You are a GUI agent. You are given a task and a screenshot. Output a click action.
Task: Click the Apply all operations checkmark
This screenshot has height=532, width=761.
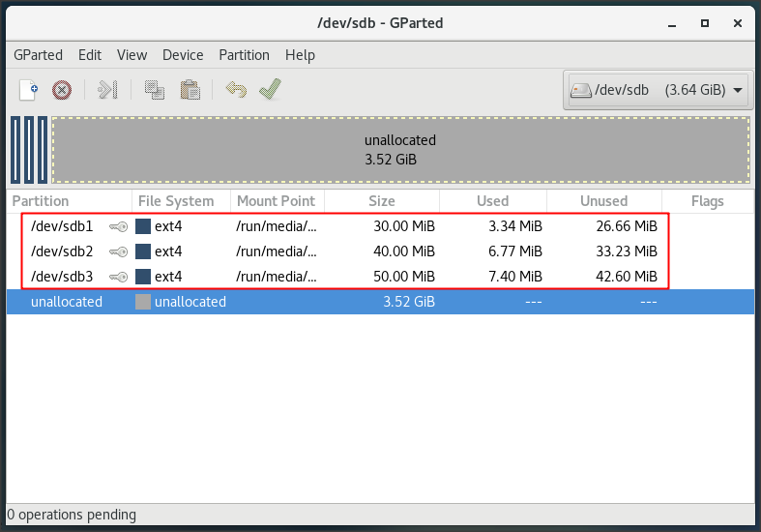point(271,89)
